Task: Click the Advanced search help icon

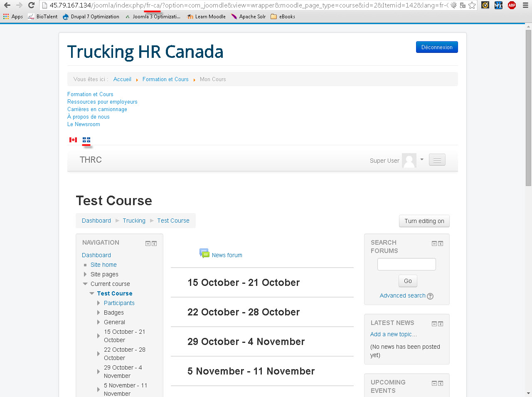Action: pos(430,296)
